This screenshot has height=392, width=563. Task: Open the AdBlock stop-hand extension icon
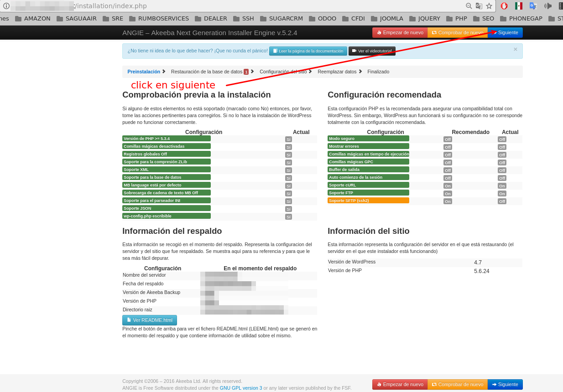504,6
